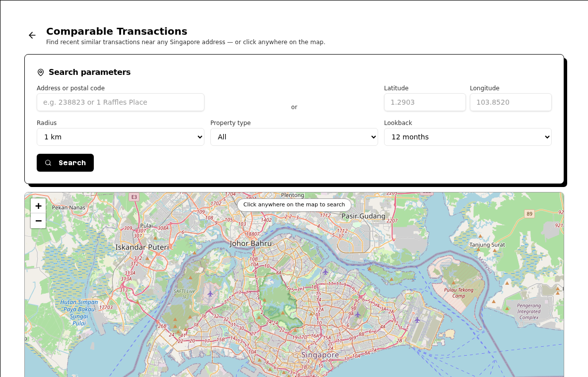The height and width of the screenshot is (377, 588).
Task: Open the Radius dropdown
Action: point(121,137)
